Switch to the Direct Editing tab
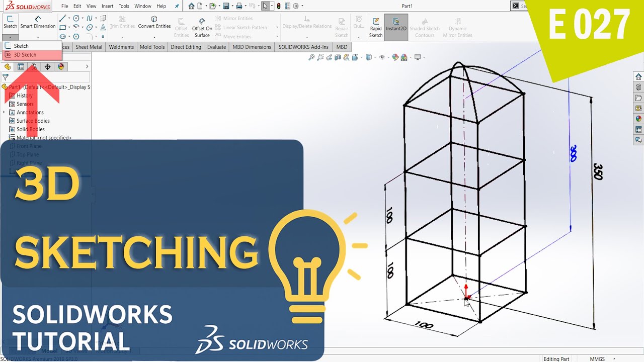644x362 pixels. pos(186,47)
